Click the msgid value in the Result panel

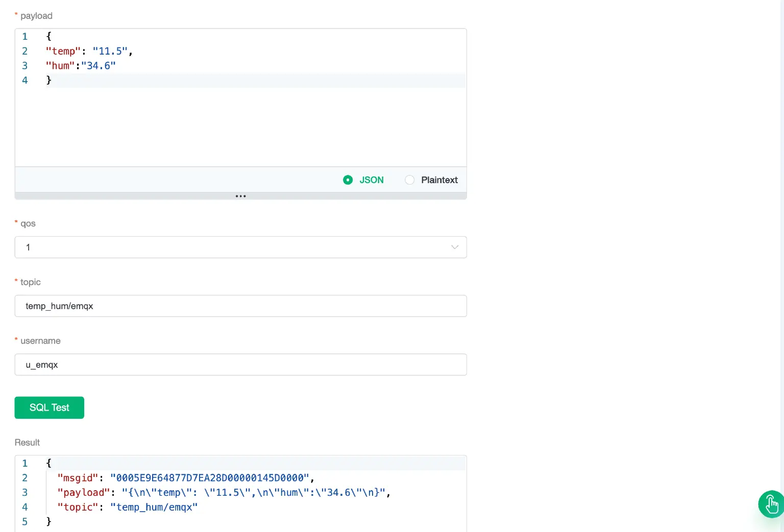tap(210, 478)
